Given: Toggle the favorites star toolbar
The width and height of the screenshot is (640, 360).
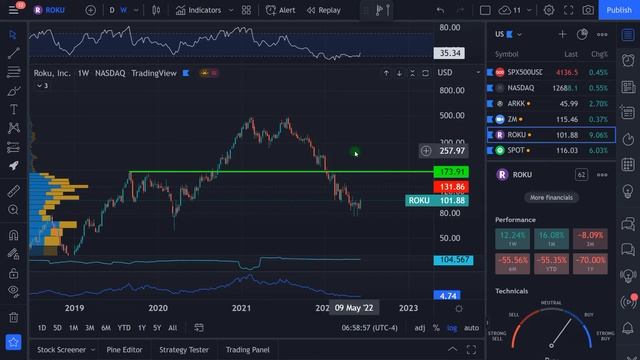Looking at the screenshot, I should click(x=13, y=342).
